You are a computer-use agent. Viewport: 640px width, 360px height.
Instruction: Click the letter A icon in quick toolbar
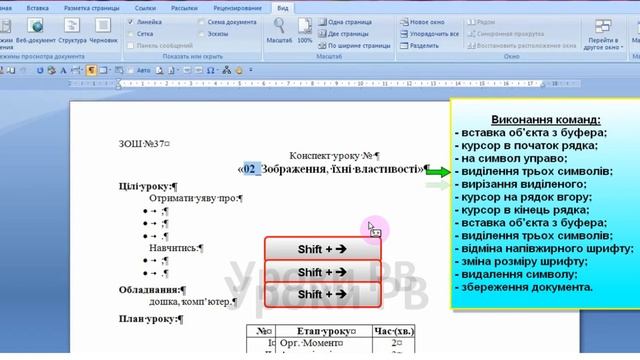tap(63, 70)
